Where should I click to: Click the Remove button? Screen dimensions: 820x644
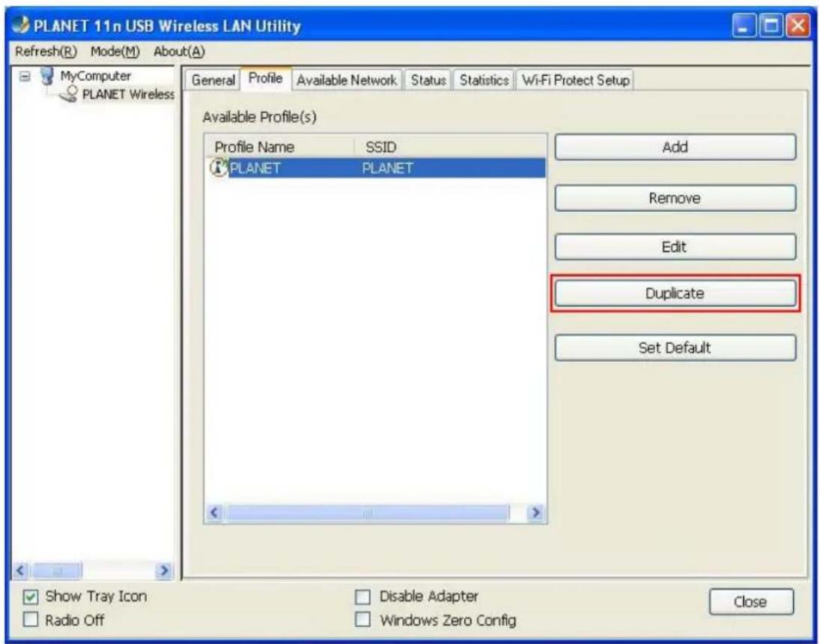tap(675, 198)
